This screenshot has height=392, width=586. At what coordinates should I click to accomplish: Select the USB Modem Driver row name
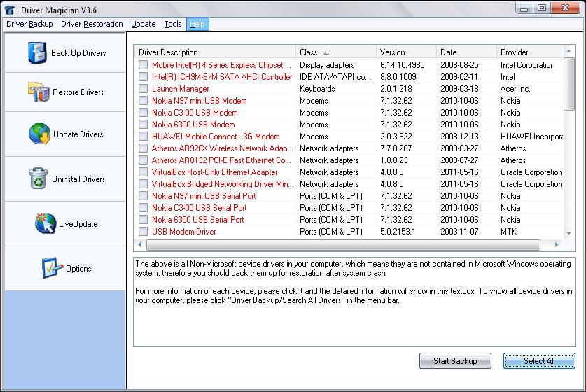(183, 232)
